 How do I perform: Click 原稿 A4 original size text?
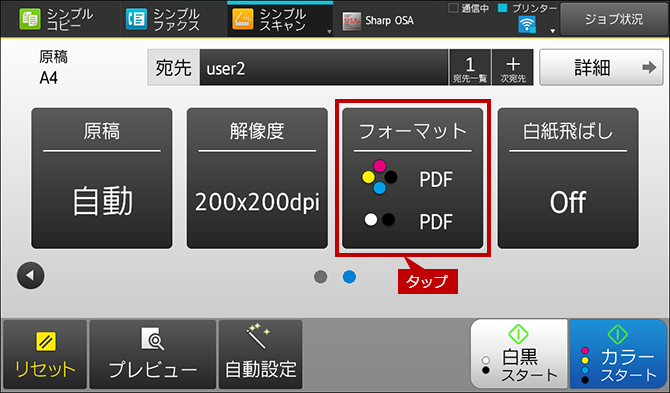[53, 67]
